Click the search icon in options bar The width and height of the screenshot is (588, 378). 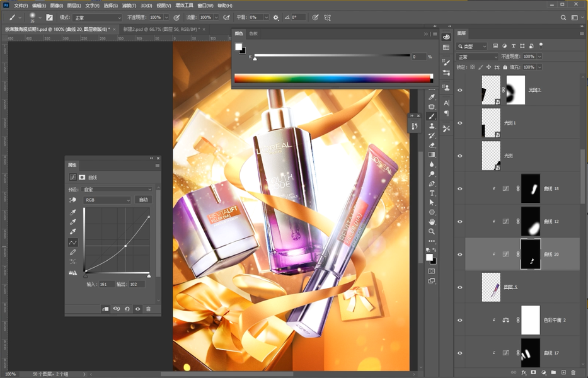coord(563,18)
